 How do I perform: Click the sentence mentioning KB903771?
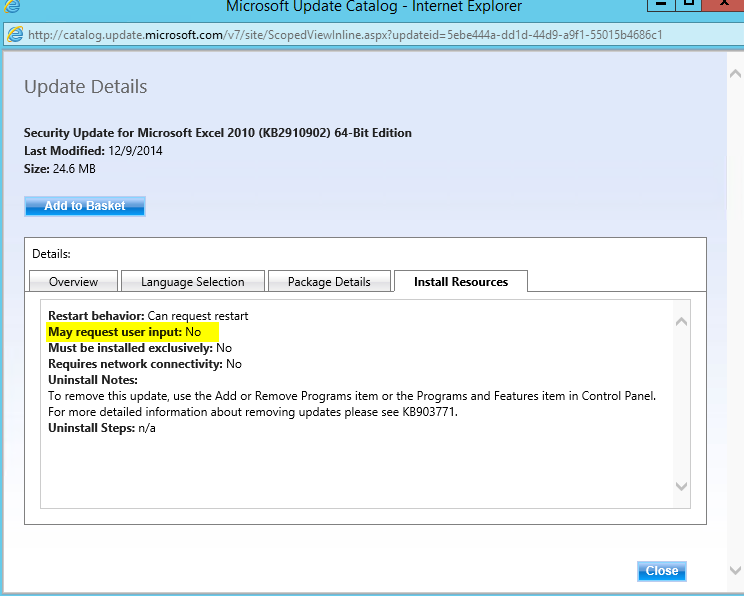pyautogui.click(x=253, y=411)
